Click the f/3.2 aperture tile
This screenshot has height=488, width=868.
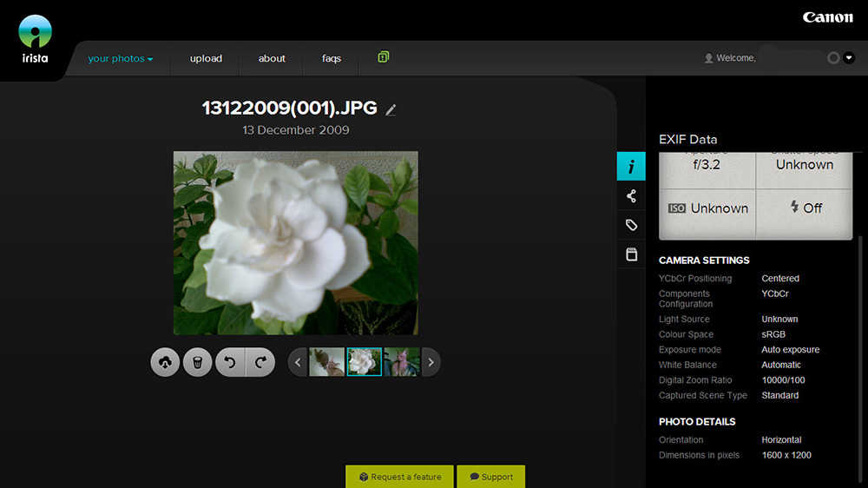click(x=707, y=170)
